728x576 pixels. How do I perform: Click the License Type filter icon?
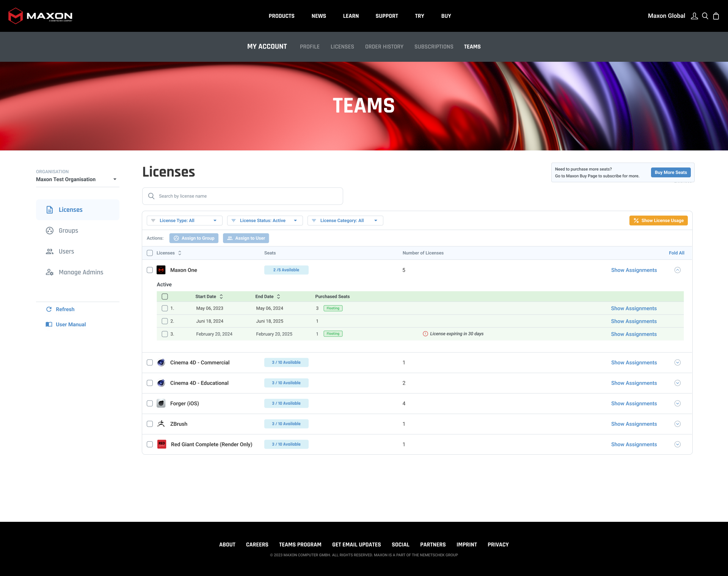[153, 221]
